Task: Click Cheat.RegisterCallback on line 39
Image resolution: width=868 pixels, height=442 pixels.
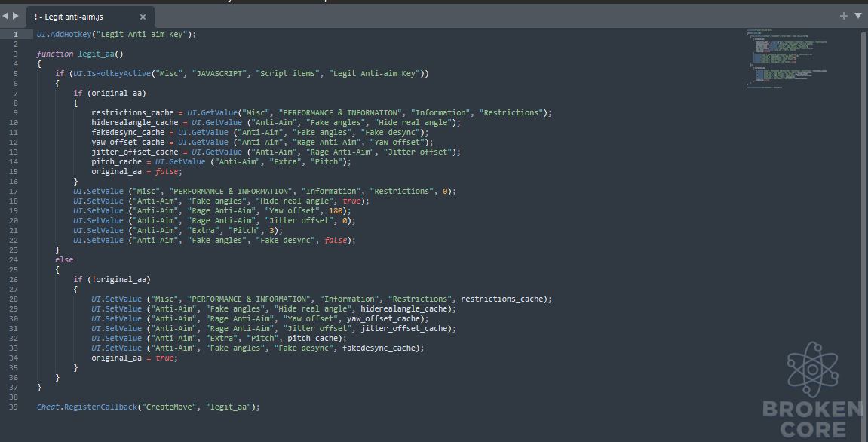Action: click(87, 407)
